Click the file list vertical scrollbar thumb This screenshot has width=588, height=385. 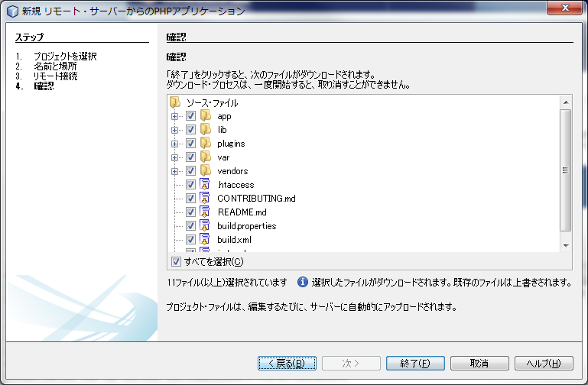(566, 170)
